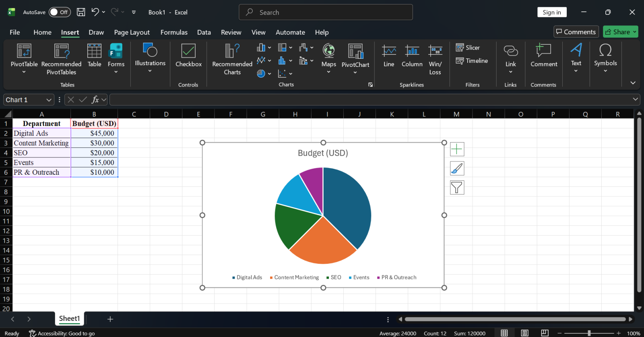The width and height of the screenshot is (644, 337).
Task: Switch to the Data tab
Action: (x=204, y=32)
